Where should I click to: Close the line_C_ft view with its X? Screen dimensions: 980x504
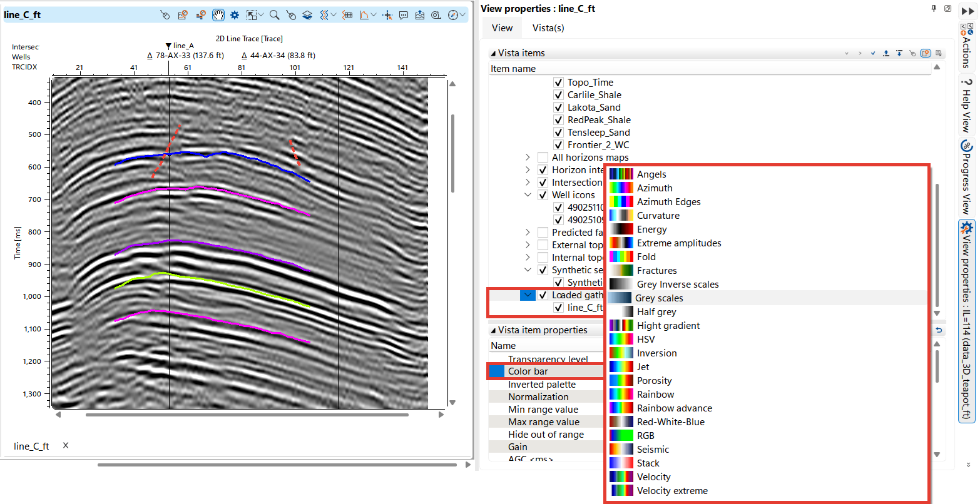pos(65,446)
